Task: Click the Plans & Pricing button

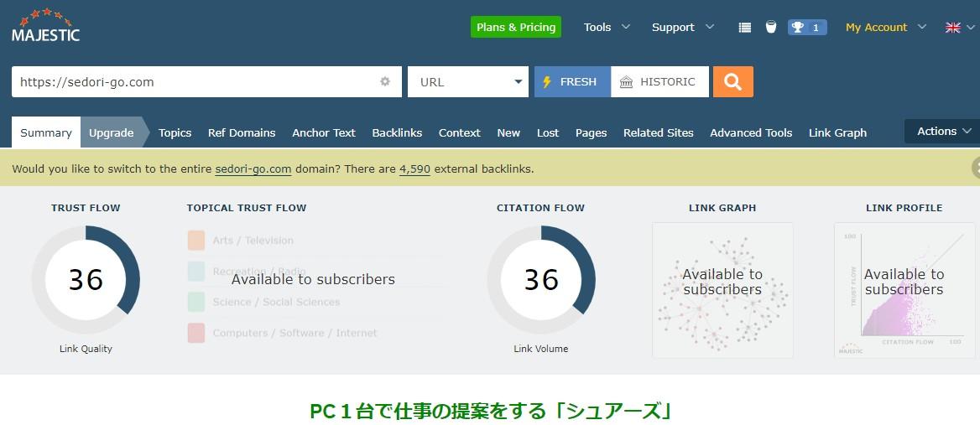Action: coord(515,28)
